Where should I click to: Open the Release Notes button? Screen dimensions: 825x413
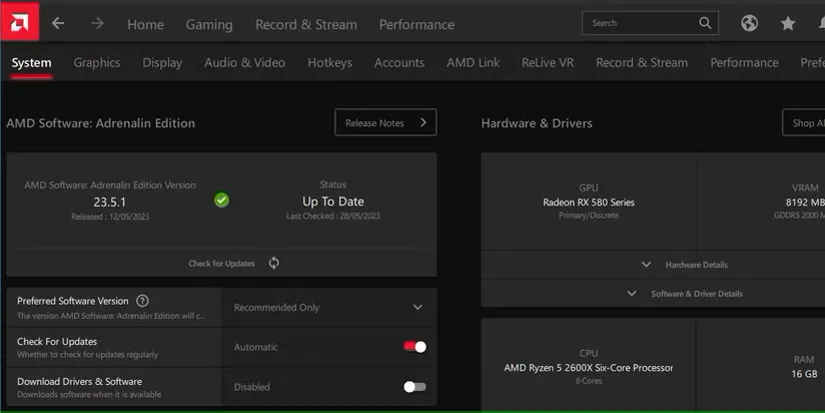click(386, 123)
